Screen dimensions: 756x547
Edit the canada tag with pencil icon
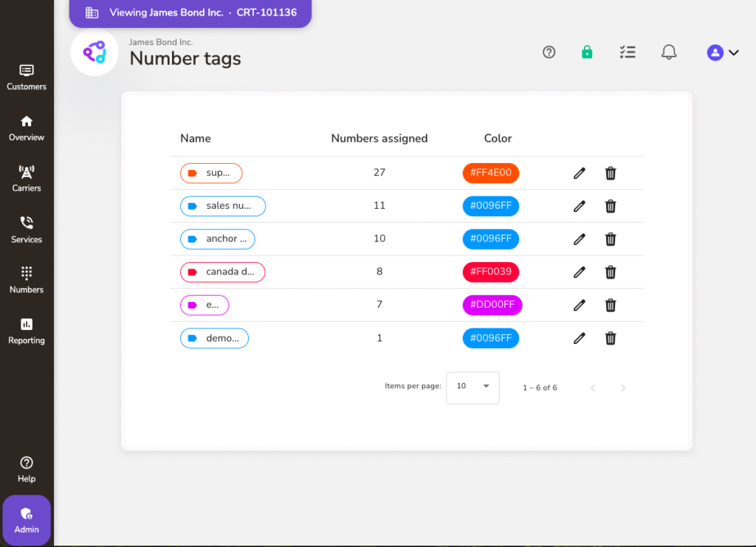(580, 272)
